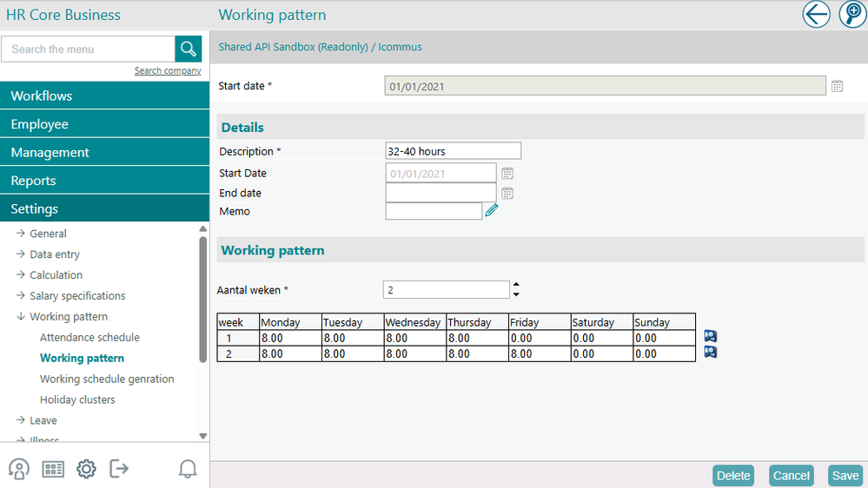
Task: Select Working pattern submenu item
Action: 82,358
